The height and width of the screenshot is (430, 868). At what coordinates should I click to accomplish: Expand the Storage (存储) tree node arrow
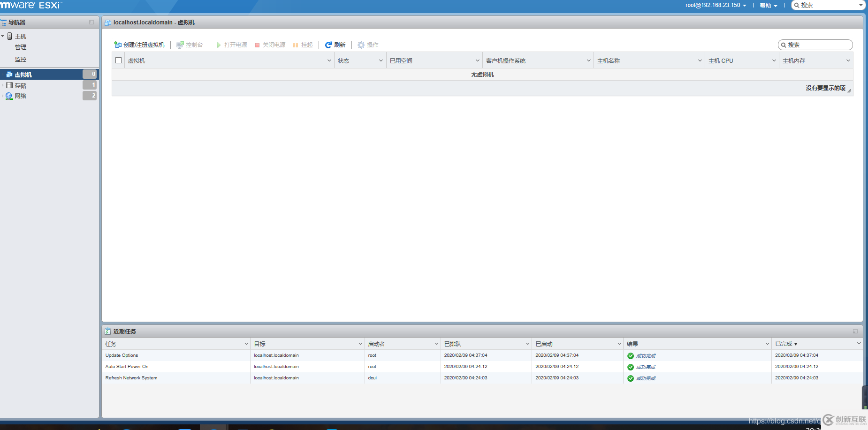coord(3,85)
